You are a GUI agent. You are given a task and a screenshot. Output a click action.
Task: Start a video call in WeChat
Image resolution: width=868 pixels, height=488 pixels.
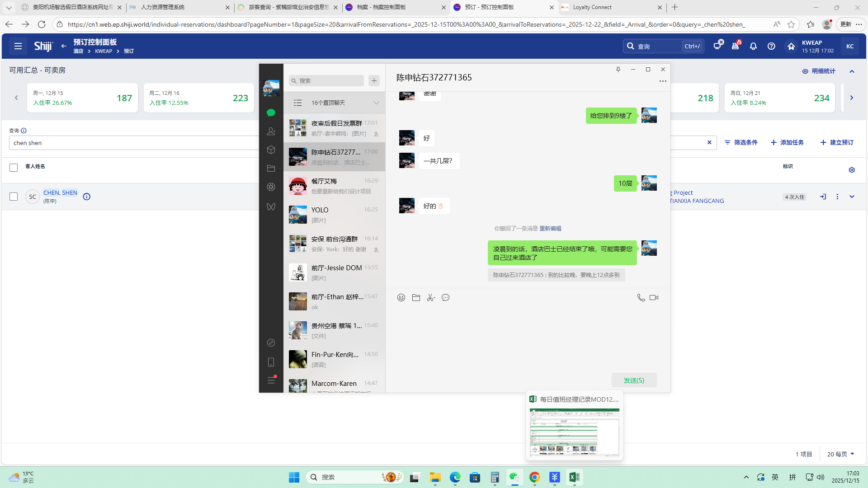654,297
